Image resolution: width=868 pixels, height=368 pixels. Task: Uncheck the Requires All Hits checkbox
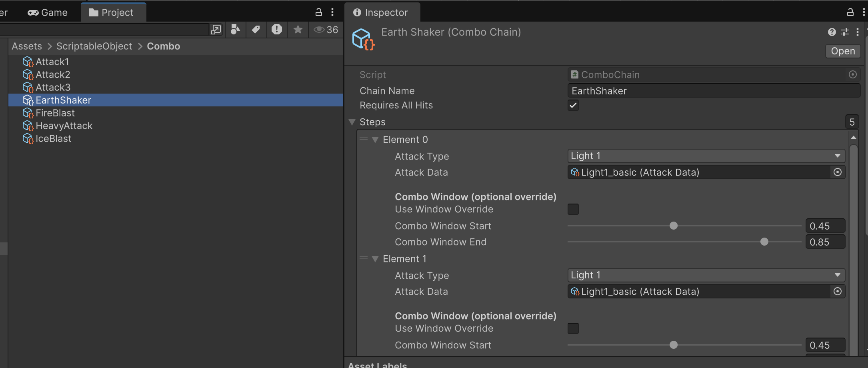573,105
